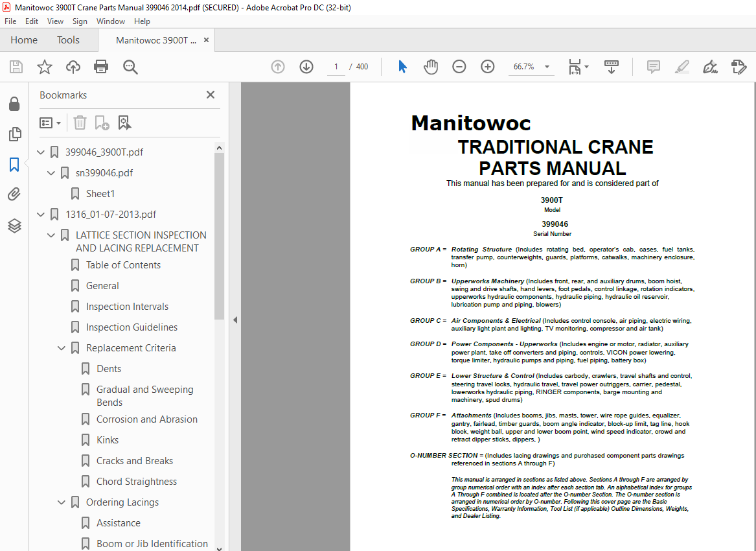The image size is (756, 551).
Task: Zoom in with plus icon
Action: (487, 67)
